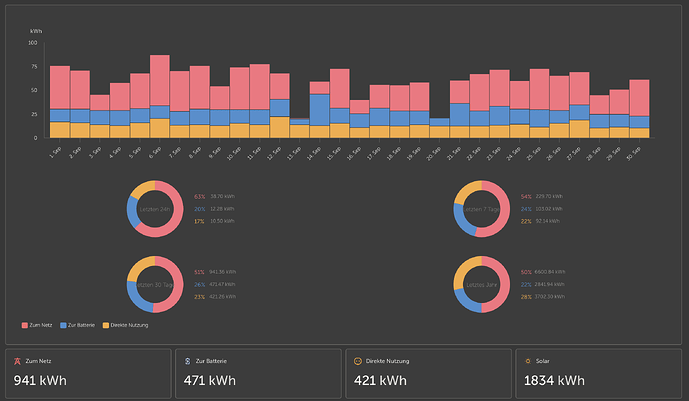Open the Zur Batterie 471 kWh card
Screen dimensions: 689x401
pyautogui.click(x=258, y=374)
